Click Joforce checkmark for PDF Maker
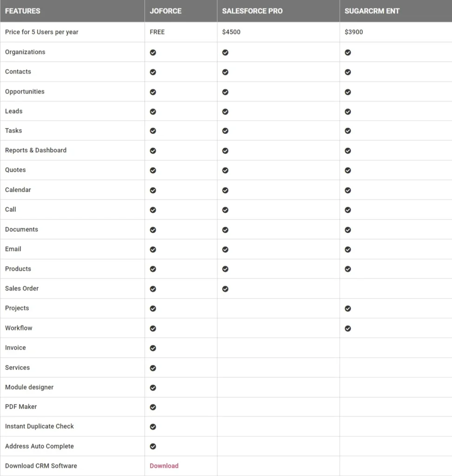452x476 pixels. [x=153, y=407]
